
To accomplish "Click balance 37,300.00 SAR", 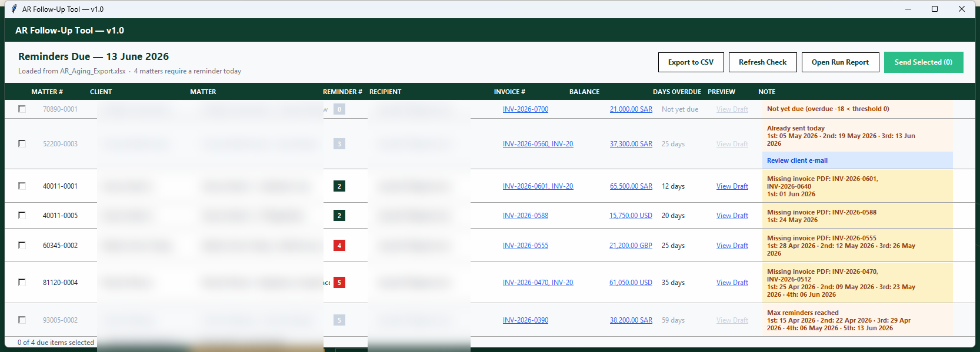I will [x=631, y=144].
